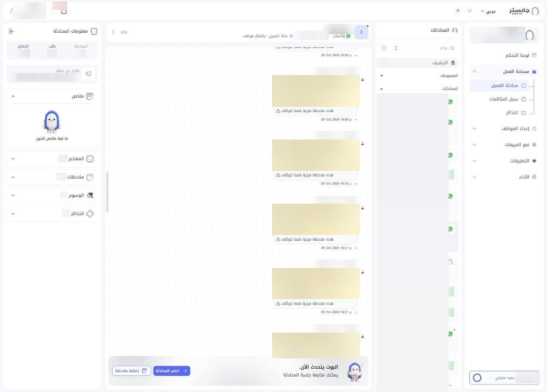Screen dimensions: 547x392
Task: Open the three-dot chat options menu
Action: (113, 32)
